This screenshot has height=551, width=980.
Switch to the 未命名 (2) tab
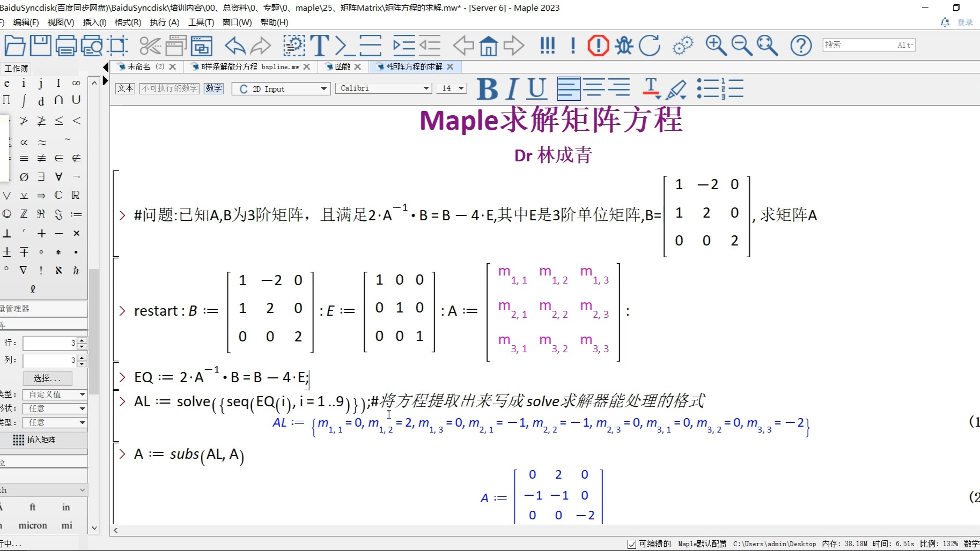coord(146,66)
